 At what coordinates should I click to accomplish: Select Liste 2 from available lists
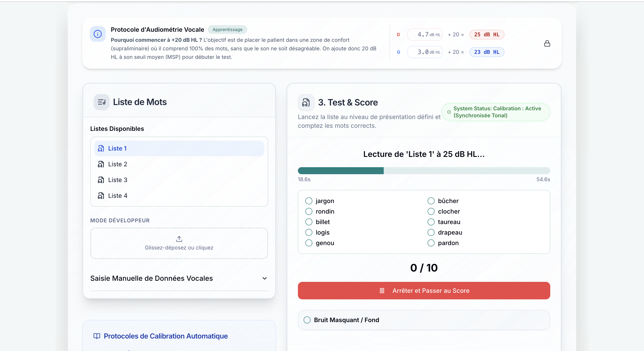coord(117,164)
